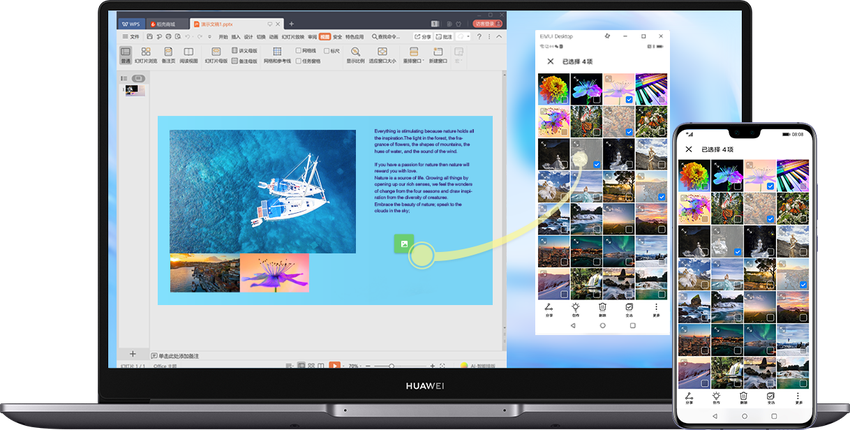Open the 显示比例 zoom ratio tool
This screenshot has width=850, height=430.
(x=354, y=53)
